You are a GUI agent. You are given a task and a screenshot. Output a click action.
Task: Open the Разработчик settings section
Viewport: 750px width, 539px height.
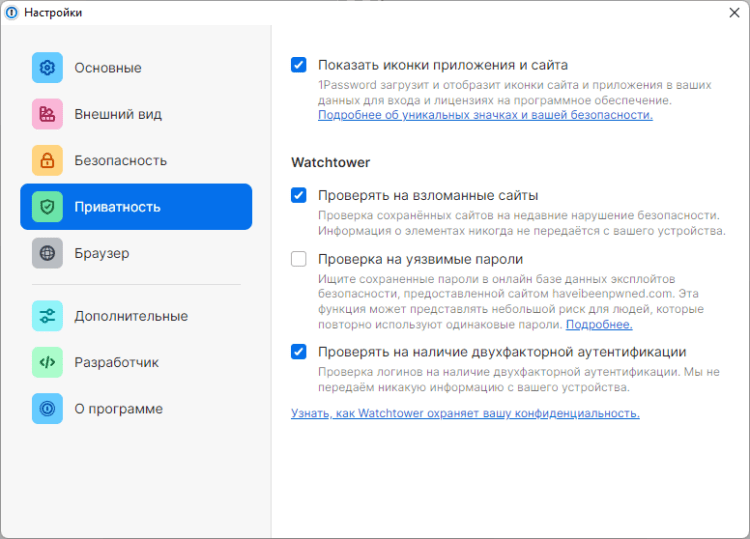click(x=116, y=362)
